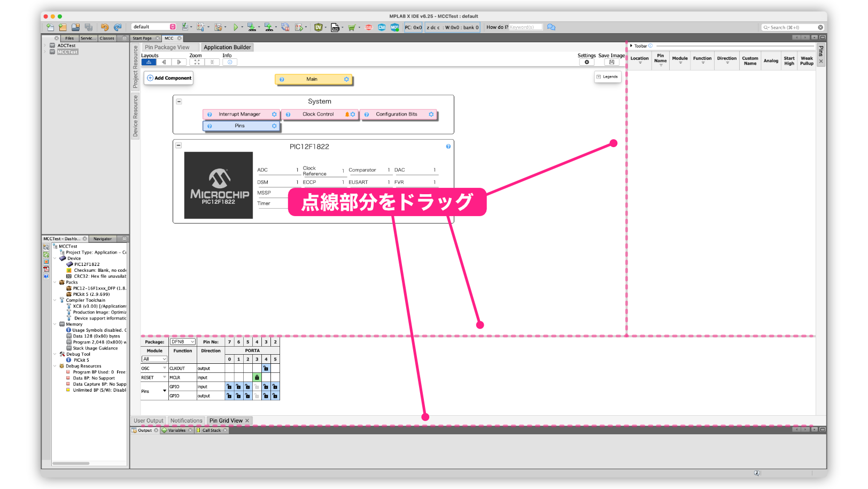Click the New File toolbar icon
The width and height of the screenshot is (868, 489).
50,27
